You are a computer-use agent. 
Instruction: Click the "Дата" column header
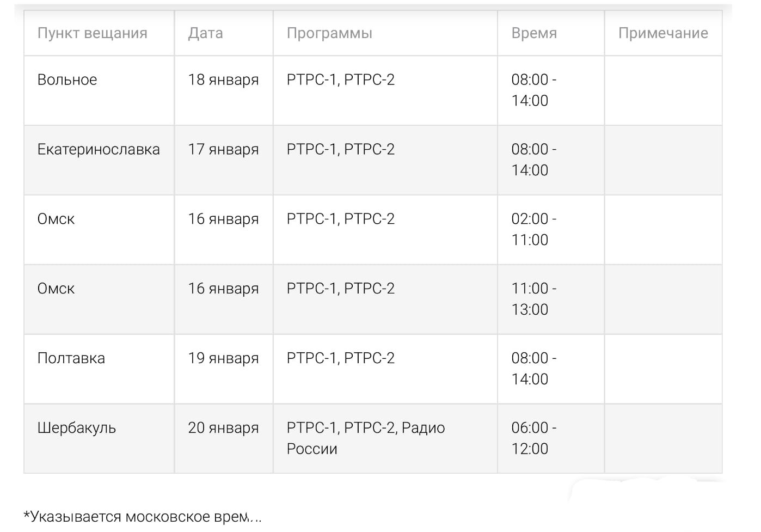205,33
